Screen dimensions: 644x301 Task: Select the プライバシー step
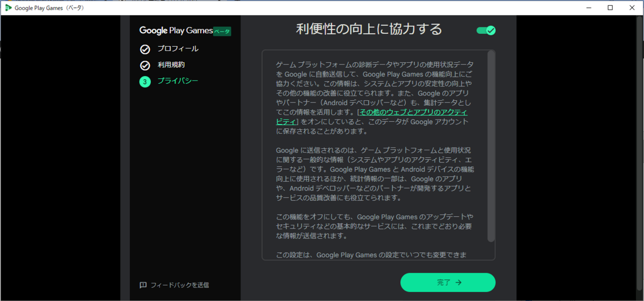pos(178,81)
